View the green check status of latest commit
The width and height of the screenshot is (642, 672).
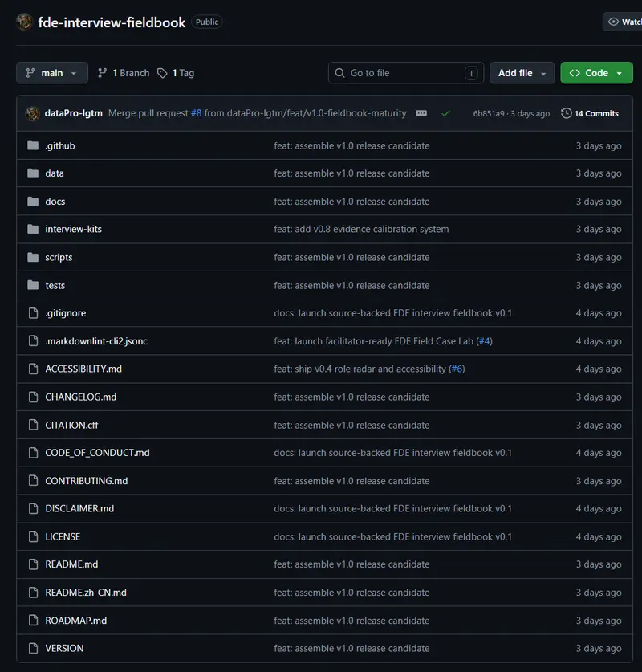pos(446,113)
